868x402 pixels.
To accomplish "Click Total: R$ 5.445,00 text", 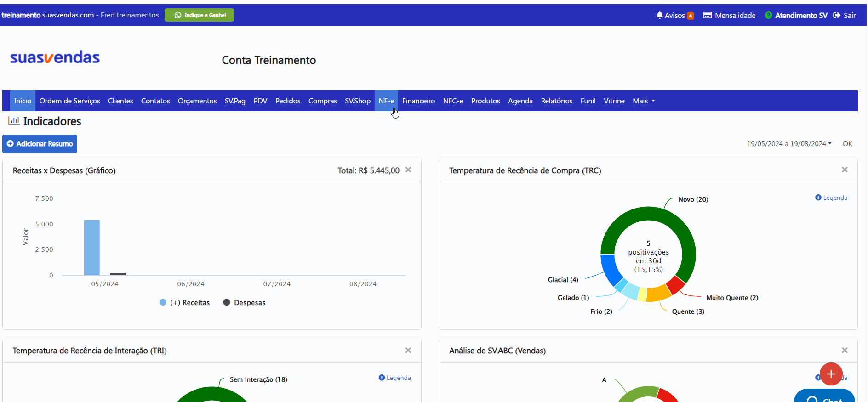I will pyautogui.click(x=369, y=170).
